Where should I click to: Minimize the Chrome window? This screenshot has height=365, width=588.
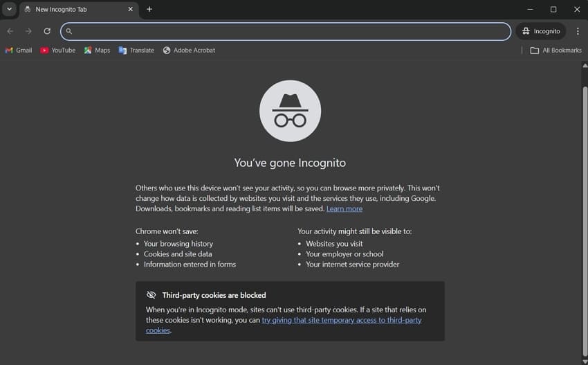pyautogui.click(x=530, y=10)
